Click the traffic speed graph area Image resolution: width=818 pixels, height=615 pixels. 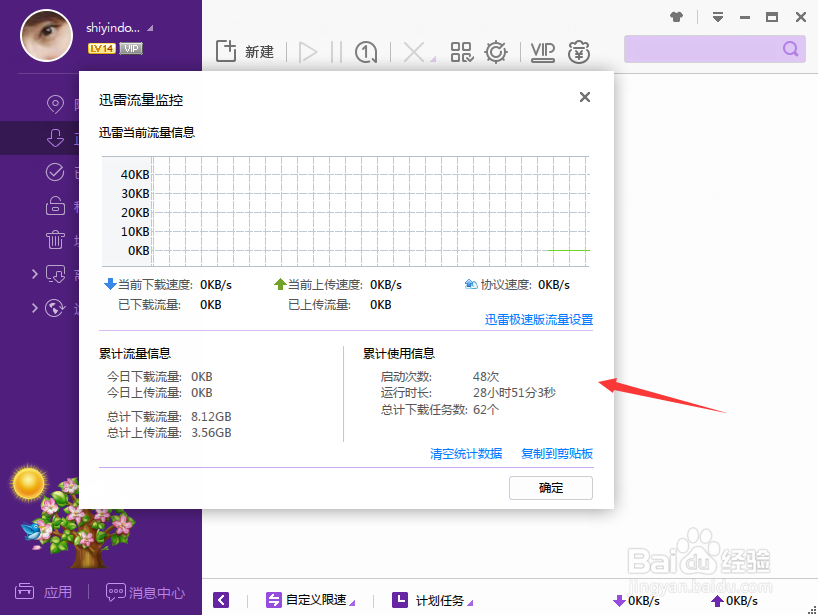(x=345, y=211)
